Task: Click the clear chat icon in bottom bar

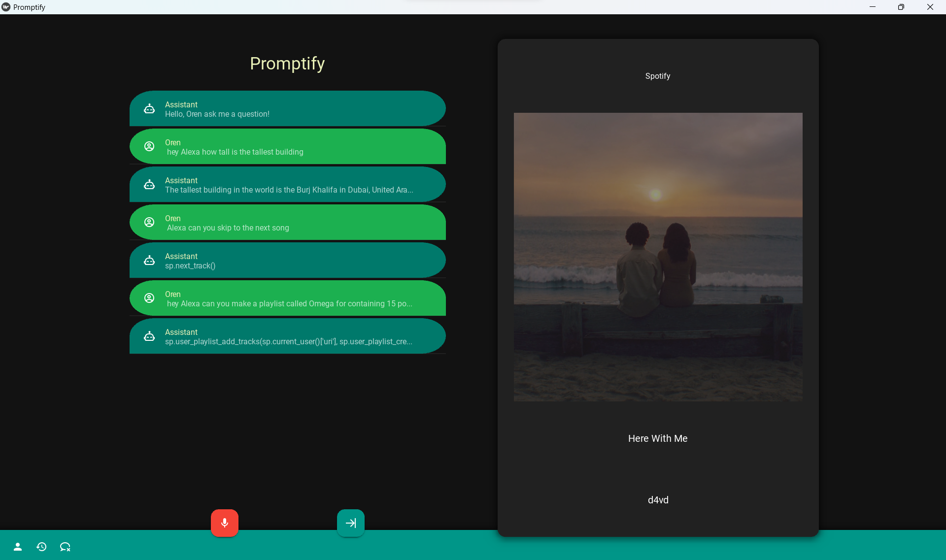Action: 65,547
